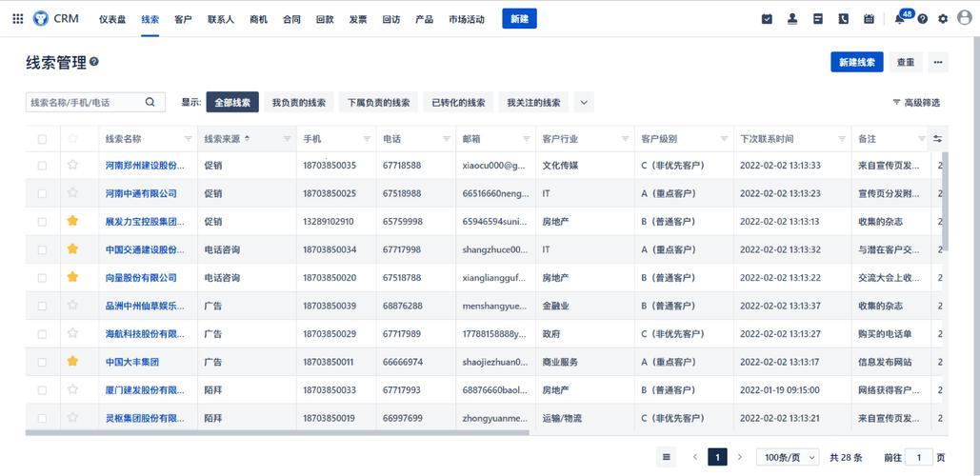Unstar the 展发力宝控股集团 lead
This screenshot has width=980, height=476.
(x=72, y=221)
